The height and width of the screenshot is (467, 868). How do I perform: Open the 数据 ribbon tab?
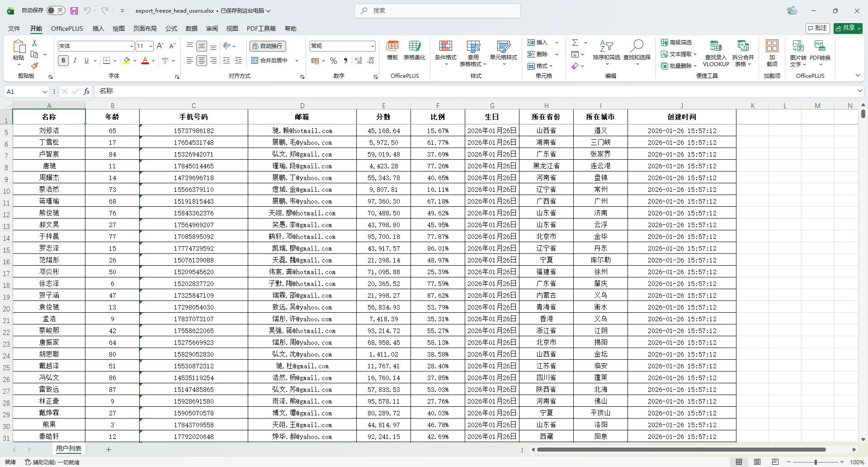192,29
